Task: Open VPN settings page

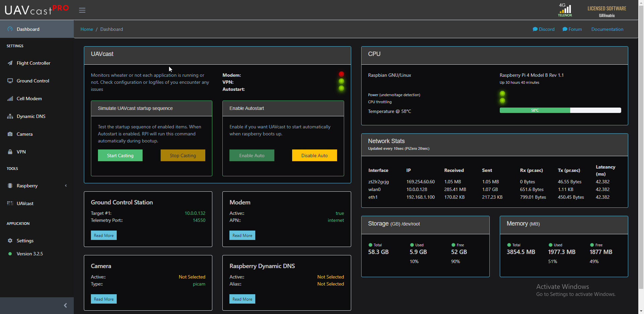Action: [x=37, y=152]
